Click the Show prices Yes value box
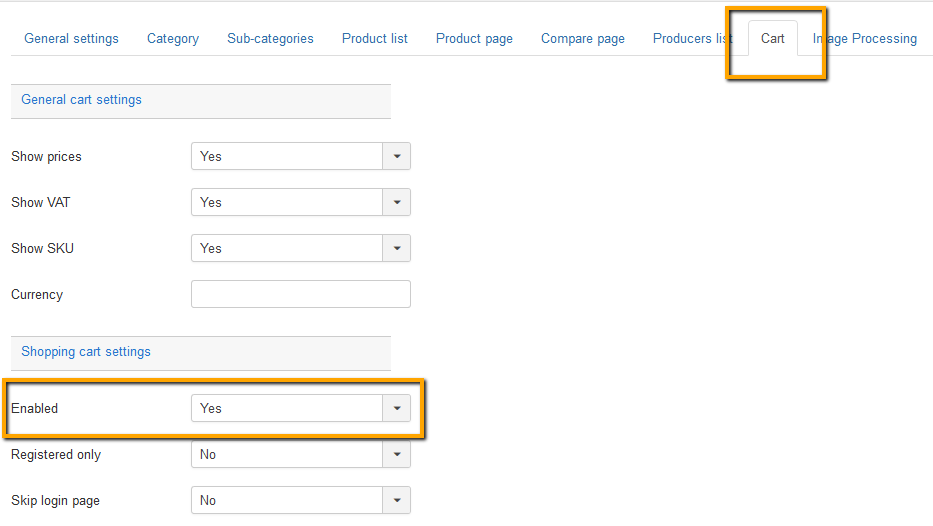The image size is (933, 526). click(x=287, y=156)
